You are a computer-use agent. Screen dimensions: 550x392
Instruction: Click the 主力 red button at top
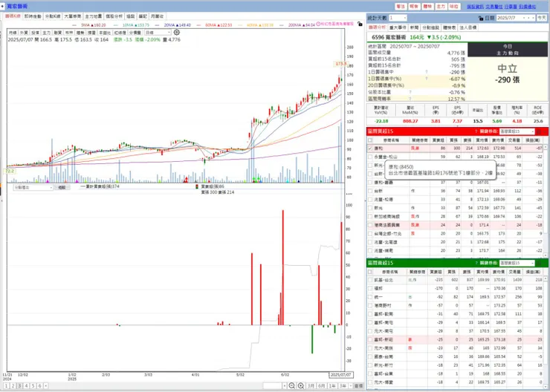(x=441, y=6)
